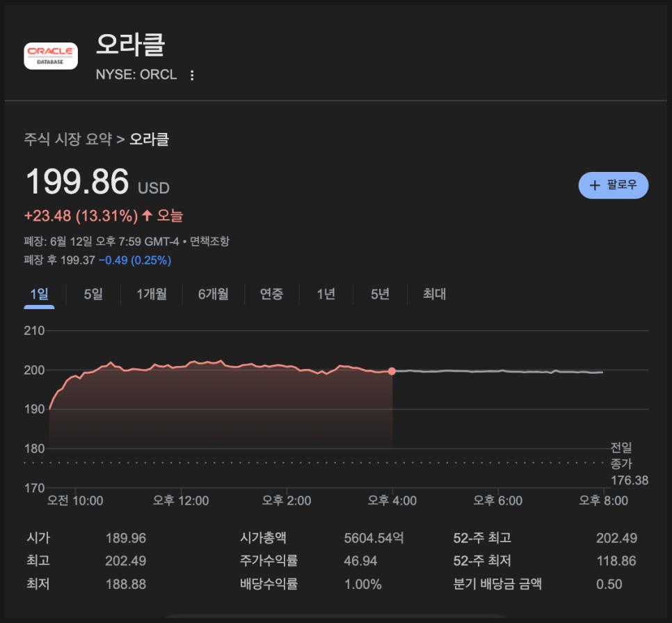Click the Oracle Database logo
This screenshot has height=623, width=672.
point(51,56)
